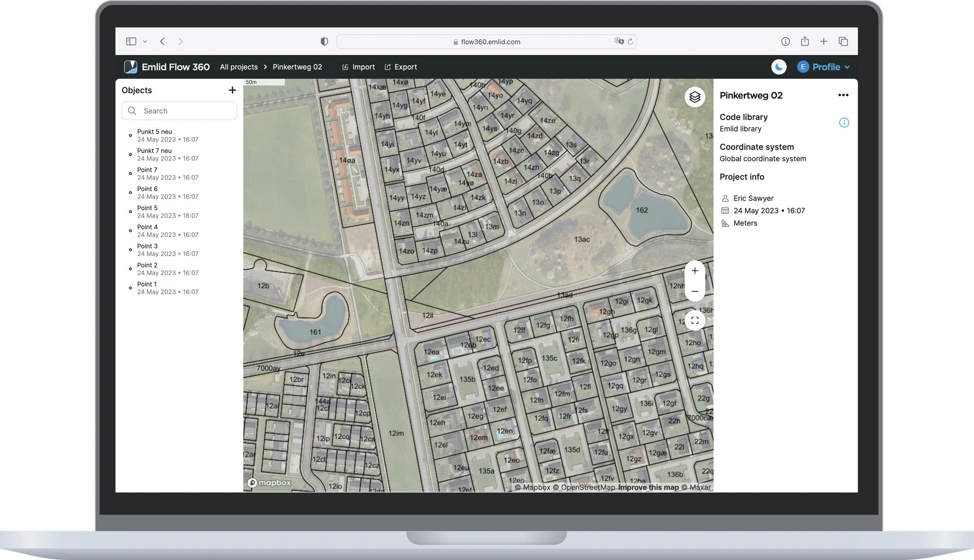
Task: Open sidebar options chevron in browser
Action: (145, 41)
